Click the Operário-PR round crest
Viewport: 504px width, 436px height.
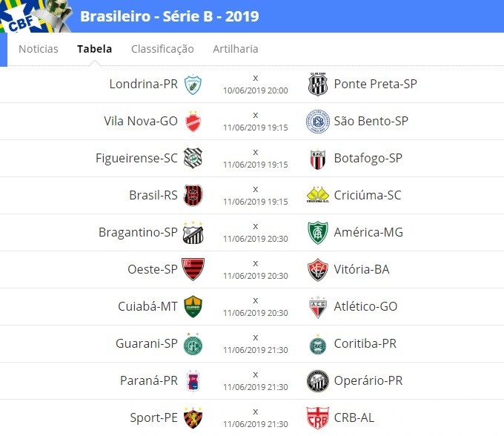[317, 381]
